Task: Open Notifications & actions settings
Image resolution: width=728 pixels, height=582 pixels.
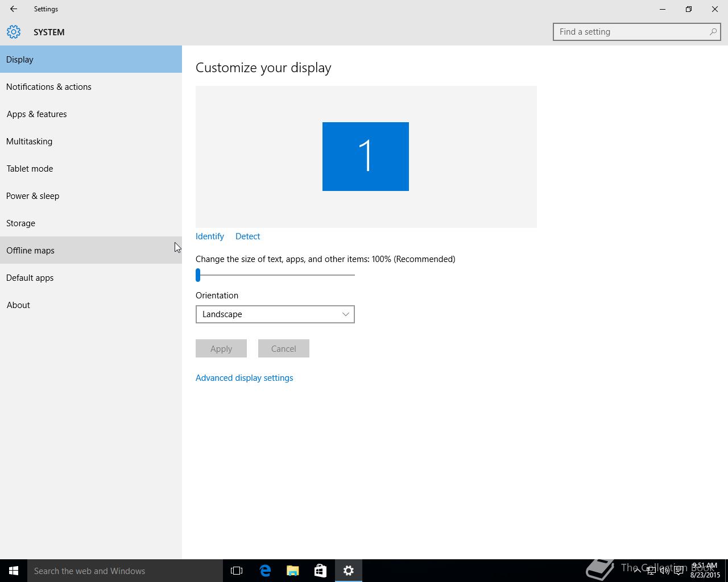Action: point(91,86)
